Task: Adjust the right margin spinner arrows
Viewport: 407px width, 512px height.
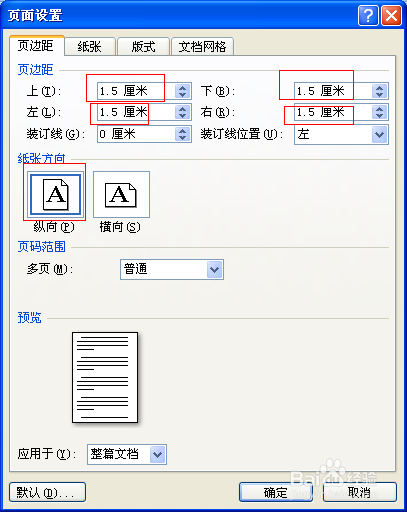Action: tap(380, 112)
